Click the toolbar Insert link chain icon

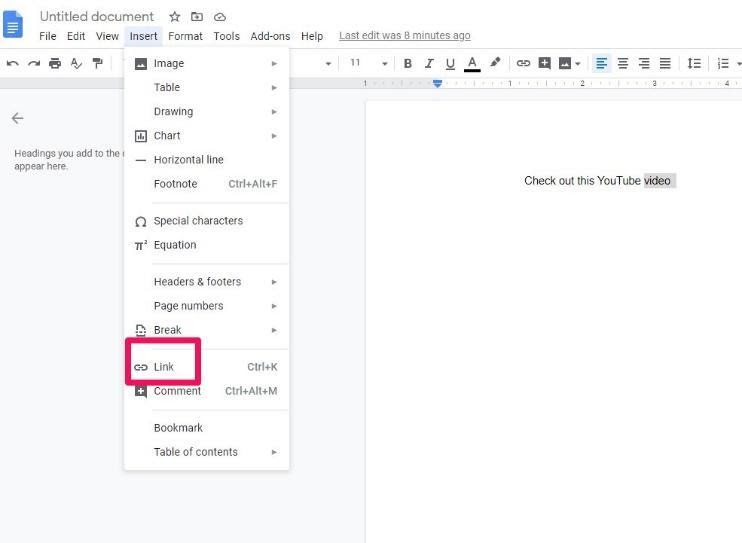tap(523, 63)
